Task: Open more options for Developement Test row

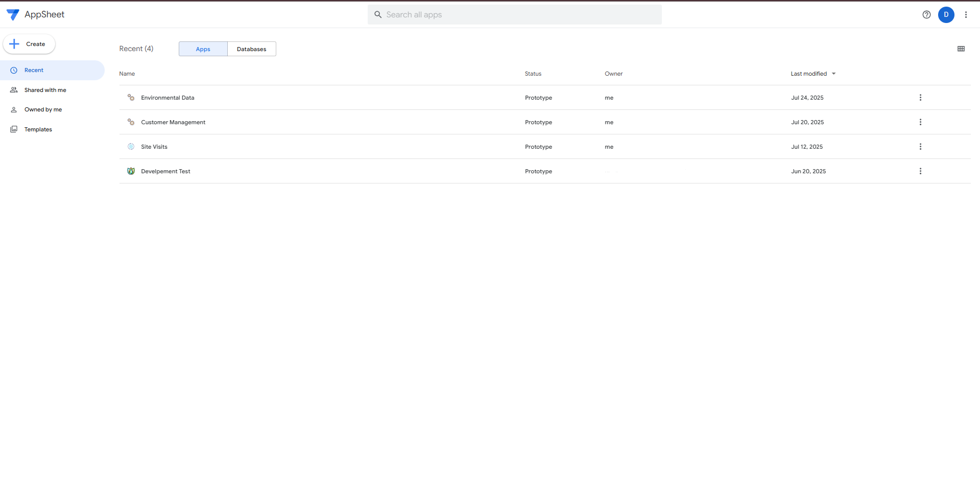Action: 920,171
